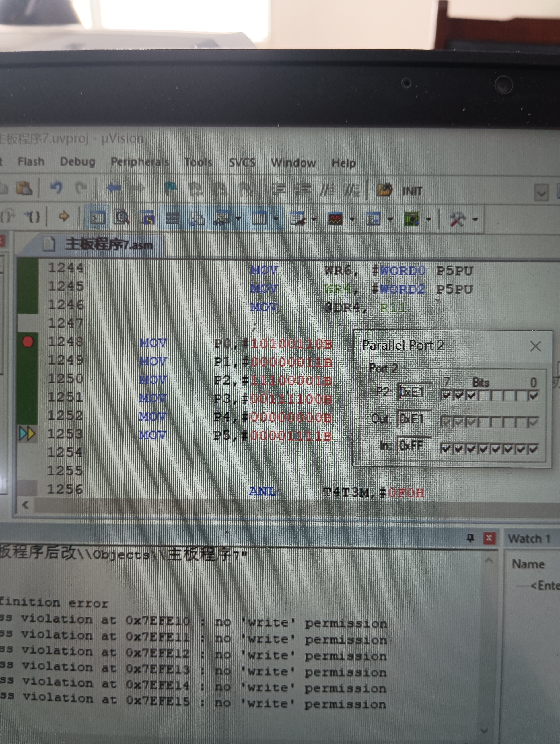Click the Undo toolbar icon
Screen dimensions: 560x744
(56, 187)
